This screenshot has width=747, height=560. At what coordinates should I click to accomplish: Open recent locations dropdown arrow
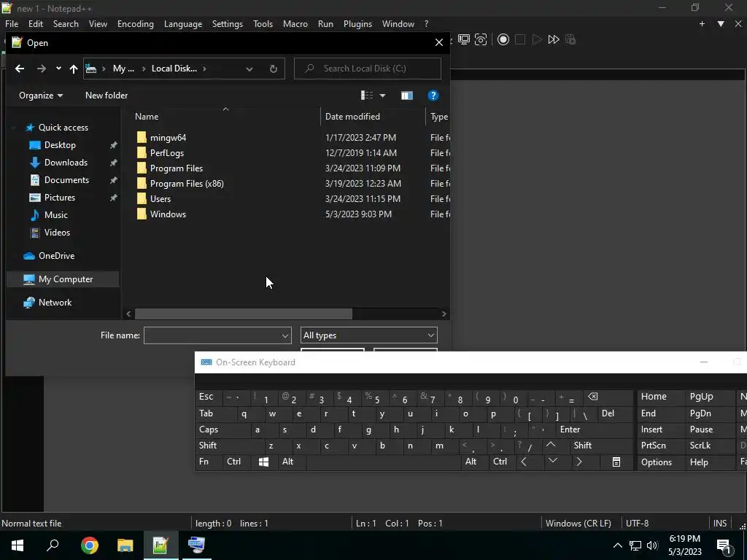pyautogui.click(x=58, y=69)
